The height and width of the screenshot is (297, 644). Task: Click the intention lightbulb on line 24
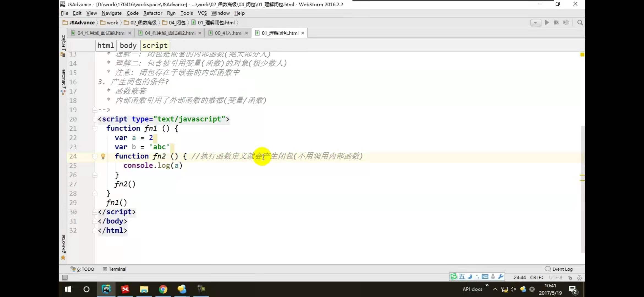coord(103,156)
